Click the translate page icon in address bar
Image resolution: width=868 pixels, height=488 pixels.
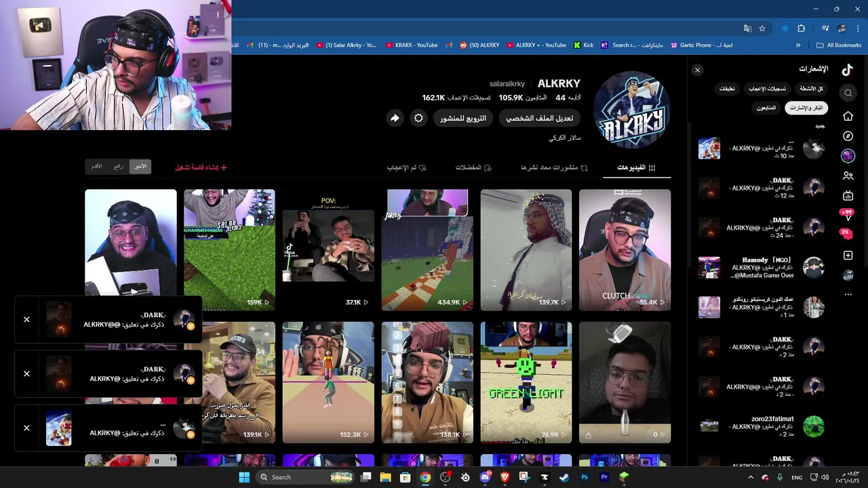click(x=747, y=28)
